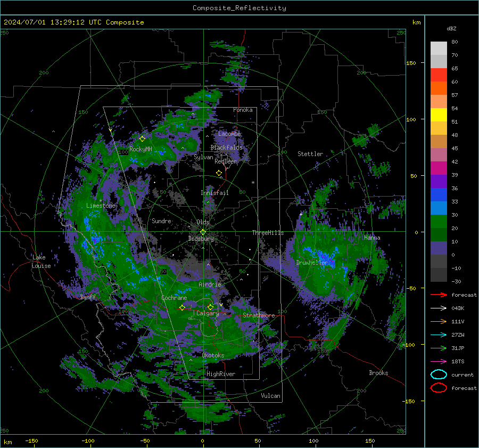The height and width of the screenshot is (448, 479).
Task: Select the magenta 39-42 dBZ color swatch
Action: coord(439,168)
